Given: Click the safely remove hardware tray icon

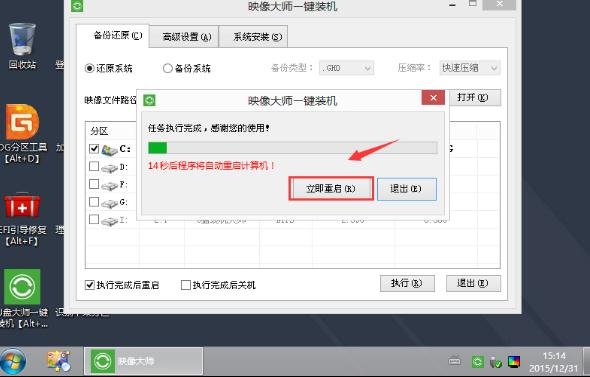Looking at the screenshot, I should (x=496, y=362).
